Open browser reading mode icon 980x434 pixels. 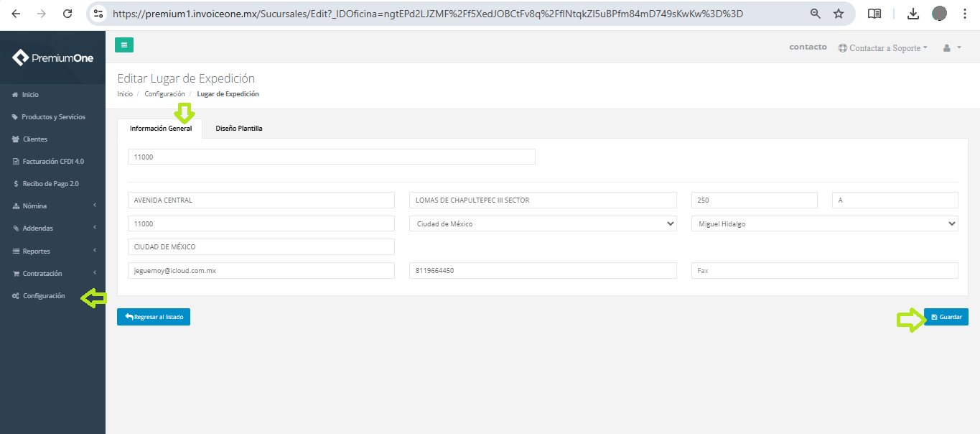click(874, 14)
